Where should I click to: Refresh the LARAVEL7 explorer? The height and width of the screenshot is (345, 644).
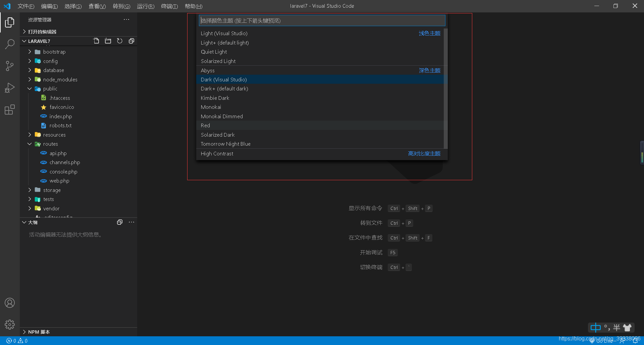pos(120,41)
